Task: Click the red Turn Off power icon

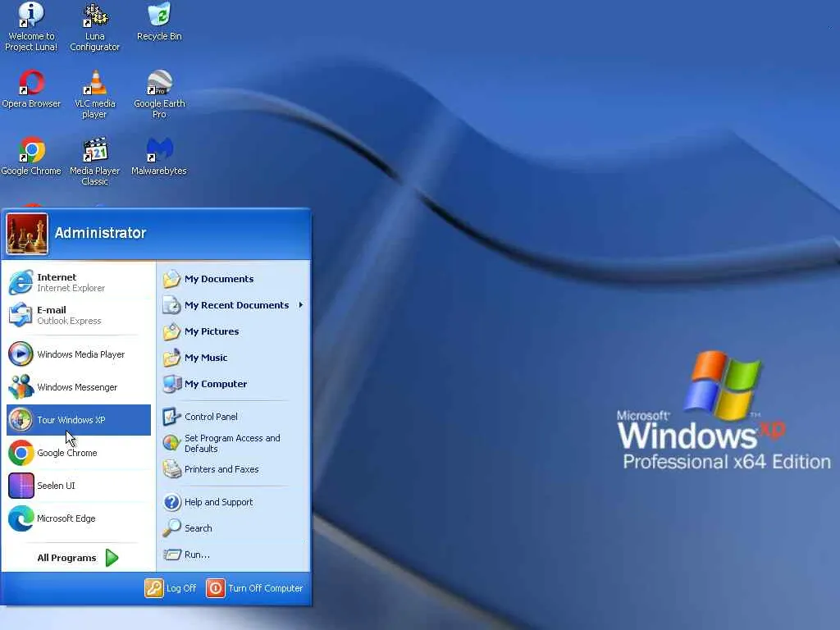Action: pos(216,588)
